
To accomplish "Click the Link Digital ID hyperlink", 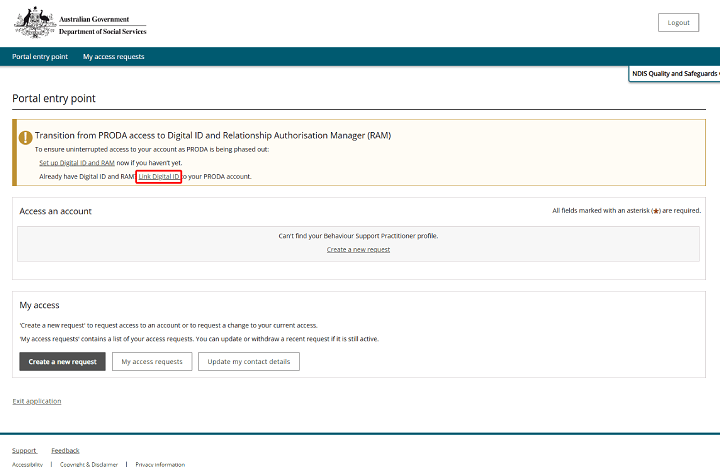I will [x=159, y=176].
